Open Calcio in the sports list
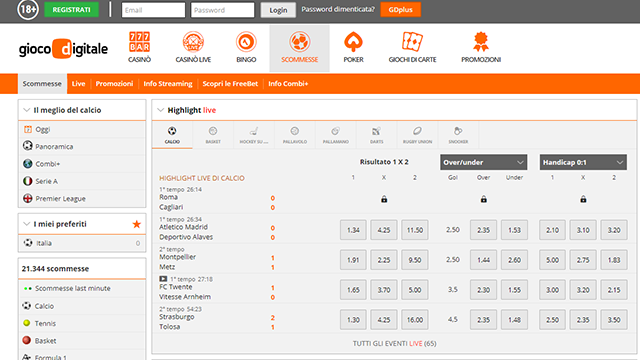 [x=82, y=306]
